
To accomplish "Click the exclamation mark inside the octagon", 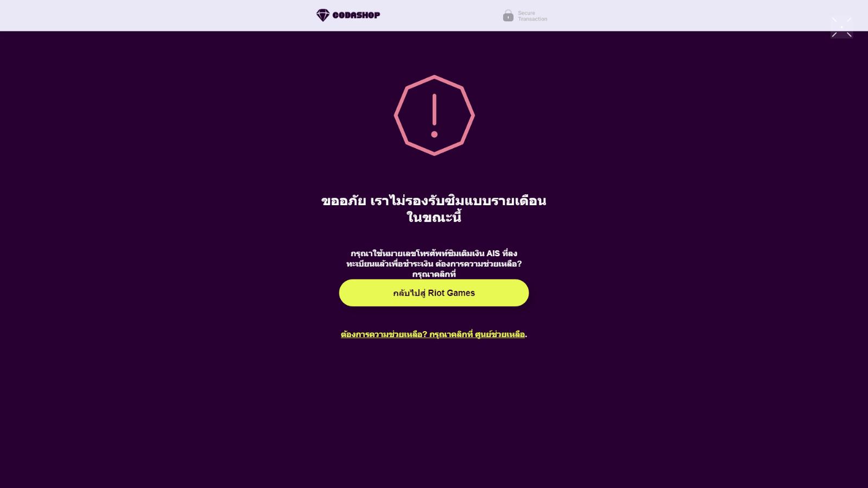I will [434, 116].
